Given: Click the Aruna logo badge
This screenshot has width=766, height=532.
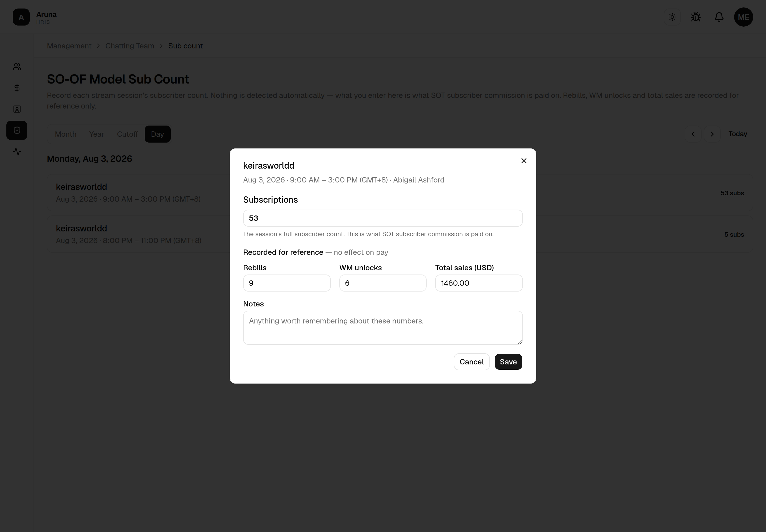Looking at the screenshot, I should 21,17.
